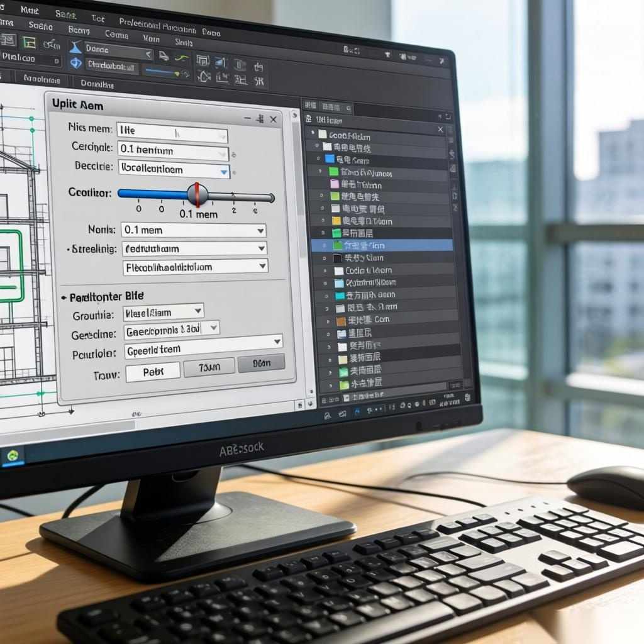Click the S-shaped icon in the panel's right vertical strip
644x644 pixels.
pos(452,155)
